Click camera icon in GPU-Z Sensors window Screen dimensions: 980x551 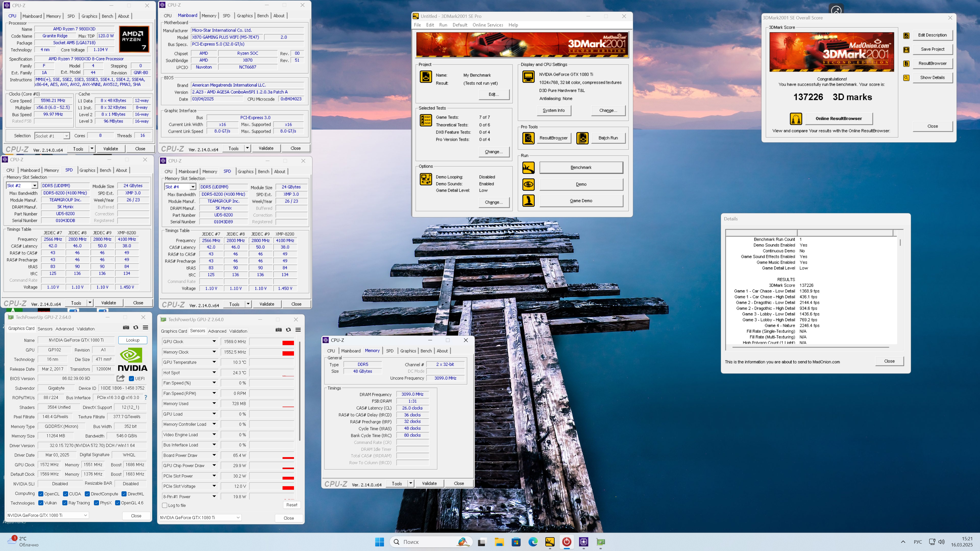pos(278,330)
